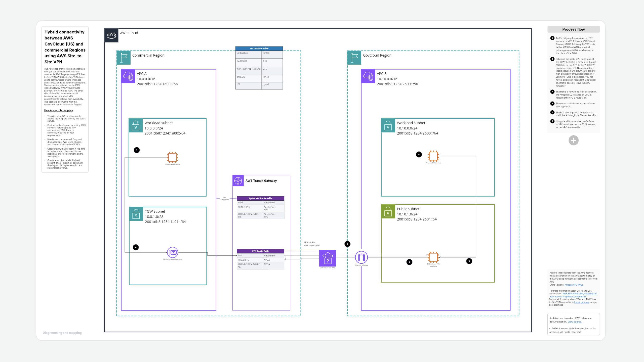The width and height of the screenshot is (644, 362).
Task: Click the local target in the 10.0.0.0/16 route row
Action: [272, 63]
